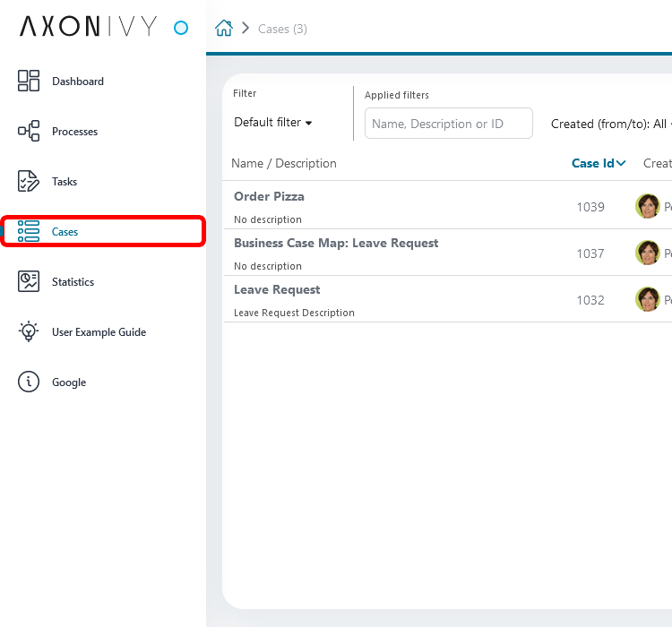Click the Google info icon
Screen dimensions: 672x627
pos(29,382)
